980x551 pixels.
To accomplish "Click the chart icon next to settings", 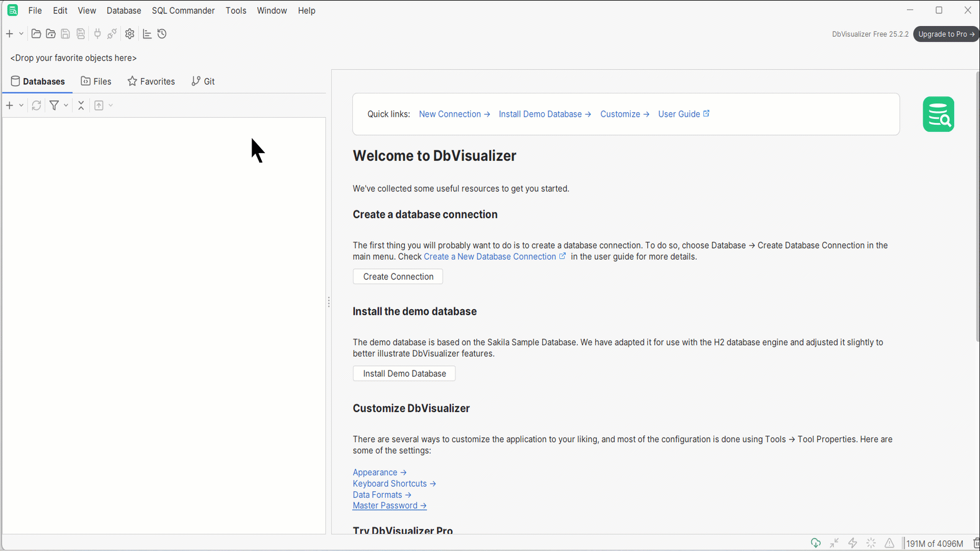I will [x=147, y=34].
